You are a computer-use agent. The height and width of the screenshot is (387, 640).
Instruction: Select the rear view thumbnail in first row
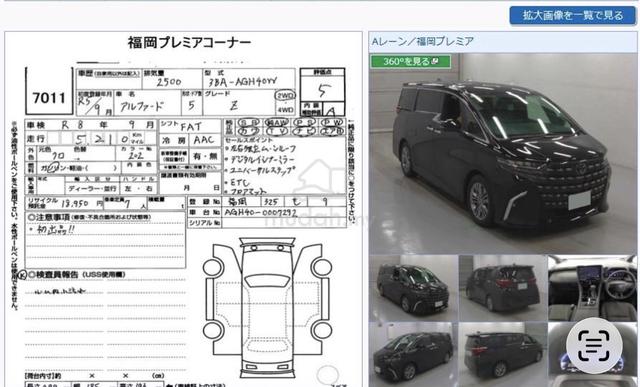[x=503, y=288]
